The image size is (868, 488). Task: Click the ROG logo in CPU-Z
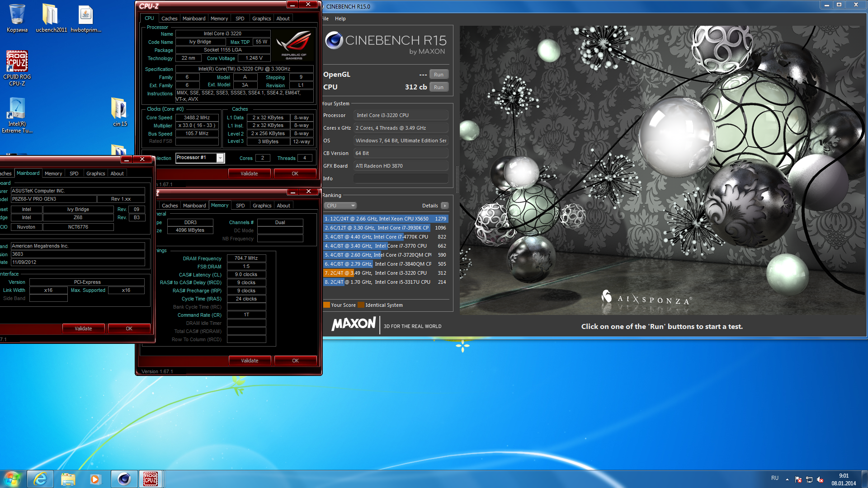coord(294,46)
